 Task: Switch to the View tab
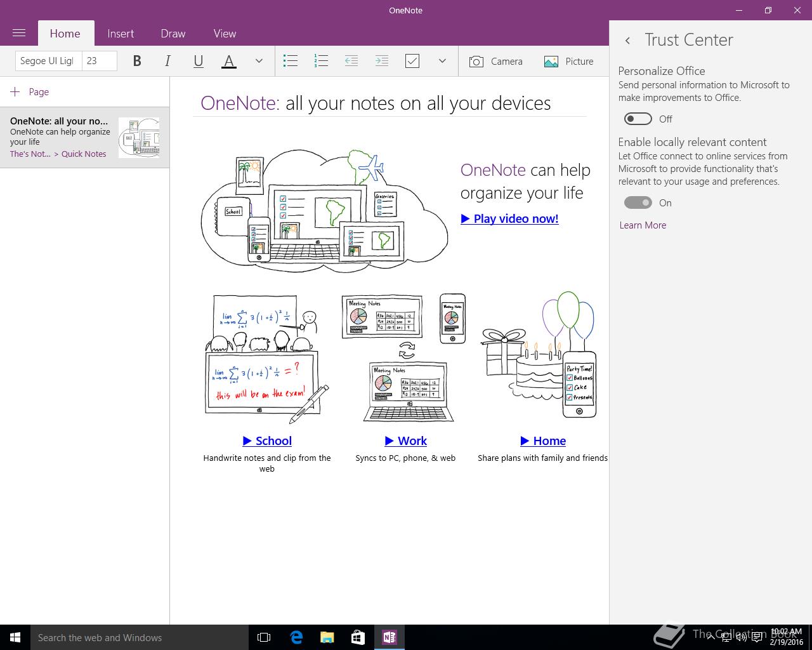pos(225,34)
